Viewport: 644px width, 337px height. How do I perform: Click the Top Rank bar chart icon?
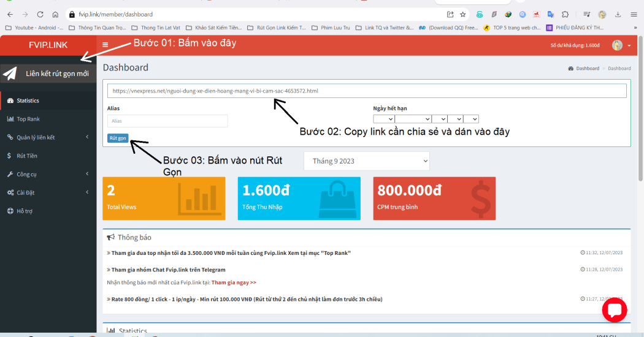tap(10, 119)
